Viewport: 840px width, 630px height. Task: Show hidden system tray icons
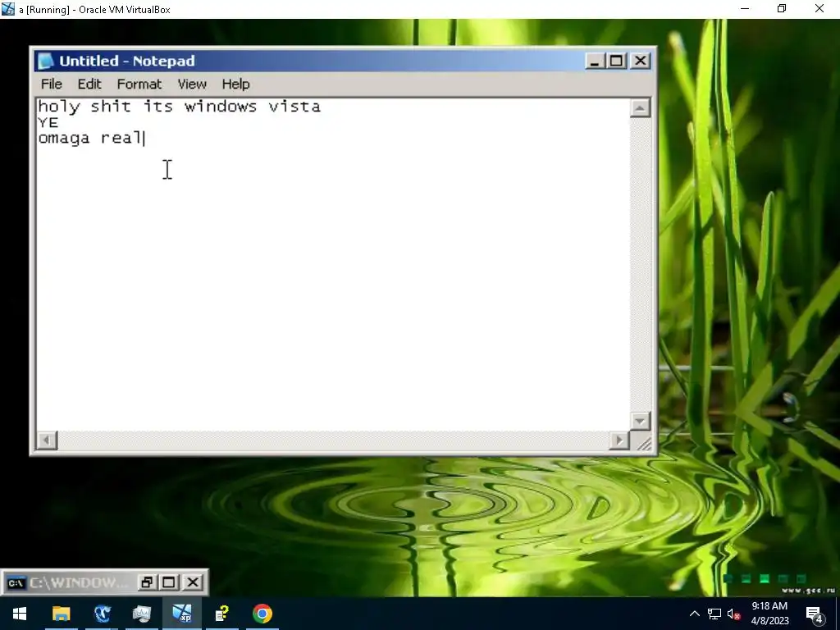pyautogui.click(x=694, y=614)
